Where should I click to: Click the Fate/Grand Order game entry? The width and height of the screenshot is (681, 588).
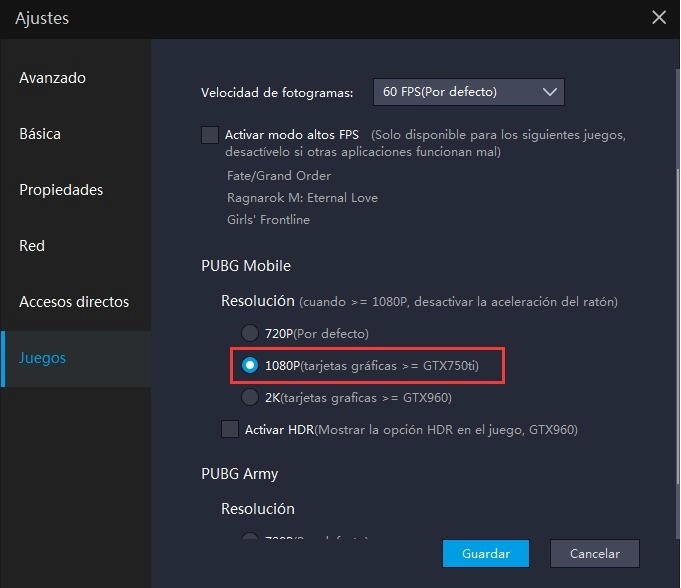278,176
